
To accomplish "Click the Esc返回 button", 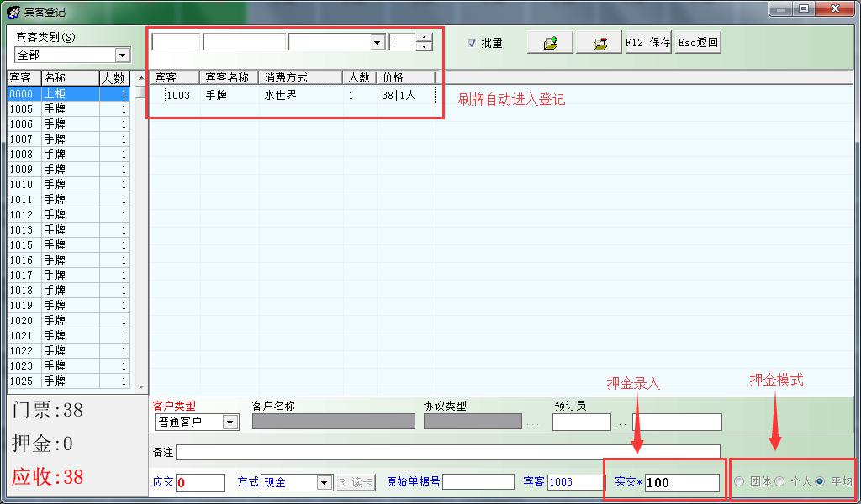I will click(x=698, y=42).
